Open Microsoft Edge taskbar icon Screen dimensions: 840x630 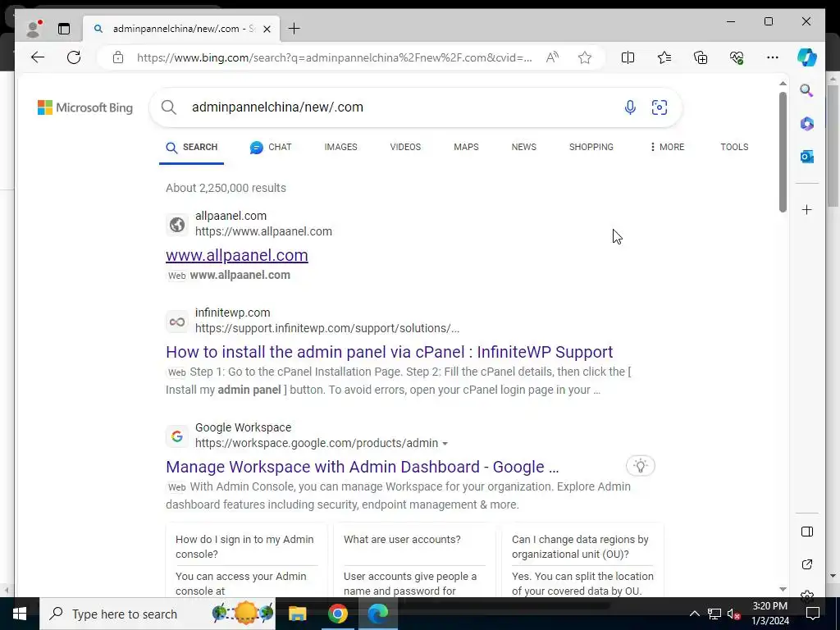[x=377, y=614]
